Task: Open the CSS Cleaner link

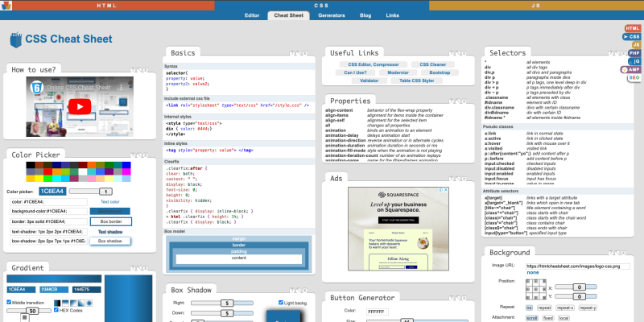Action: click(x=432, y=64)
